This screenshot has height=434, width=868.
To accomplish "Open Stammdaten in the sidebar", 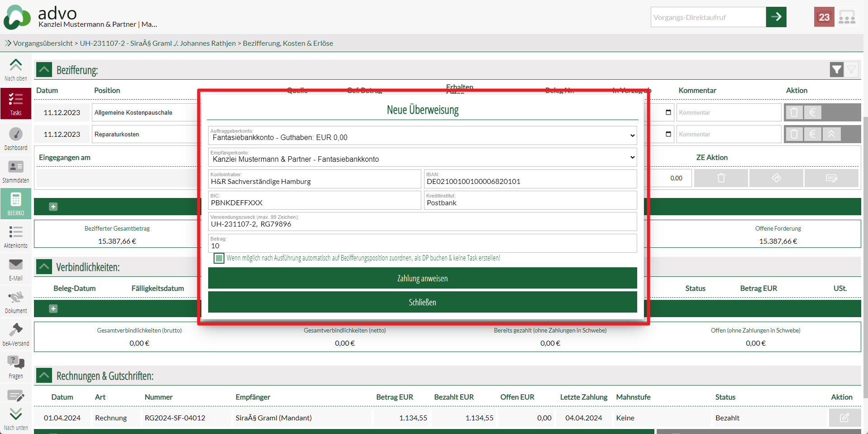I will 16,171.
